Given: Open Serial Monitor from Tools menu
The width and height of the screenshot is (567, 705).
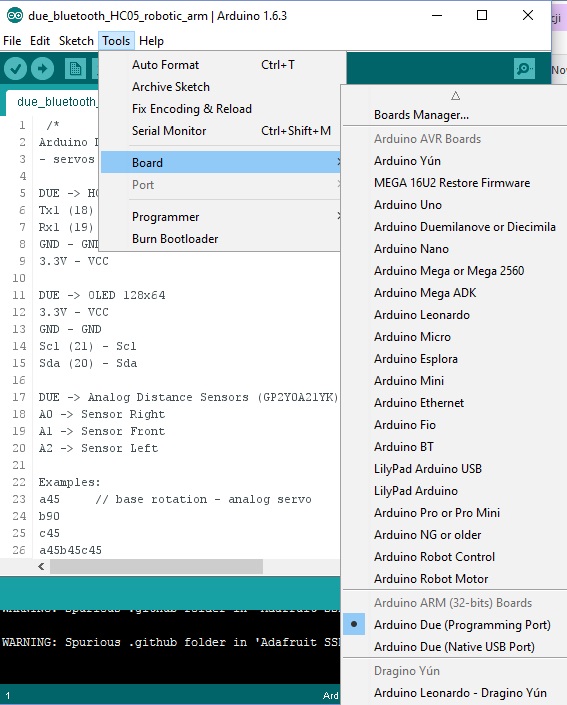Looking at the screenshot, I should (x=220, y=131).
